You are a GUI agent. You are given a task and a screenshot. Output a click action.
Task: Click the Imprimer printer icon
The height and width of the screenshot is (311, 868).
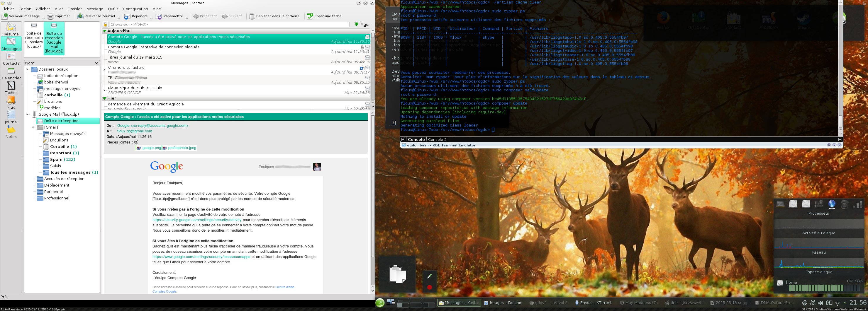click(x=50, y=16)
